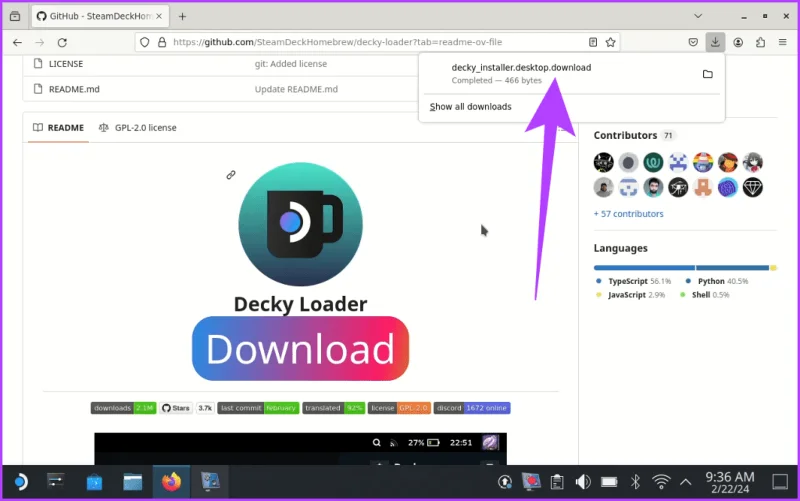Image resolution: width=800 pixels, height=501 pixels.
Task: Click the link anchor icon beside logo
Action: tap(231, 175)
